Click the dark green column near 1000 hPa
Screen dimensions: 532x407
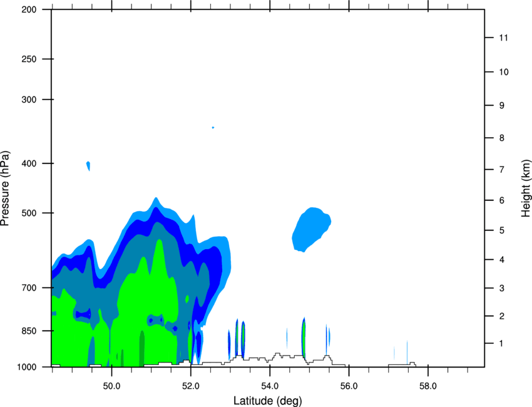(142, 349)
